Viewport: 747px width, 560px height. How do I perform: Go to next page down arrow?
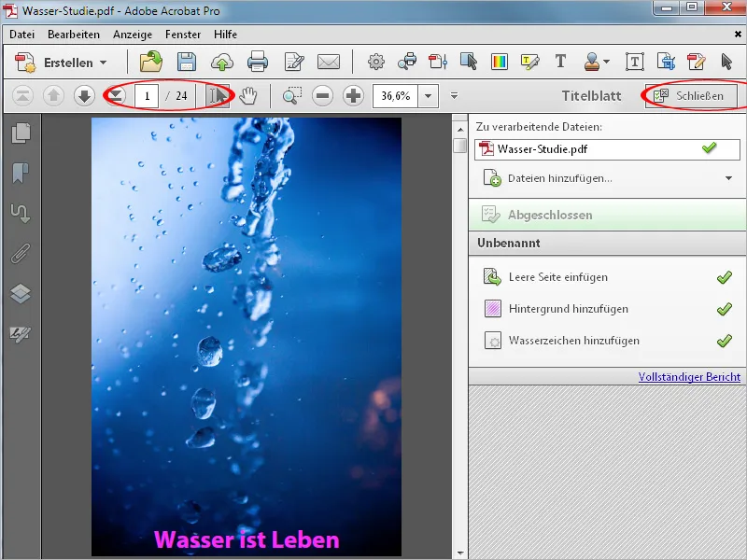point(84,96)
